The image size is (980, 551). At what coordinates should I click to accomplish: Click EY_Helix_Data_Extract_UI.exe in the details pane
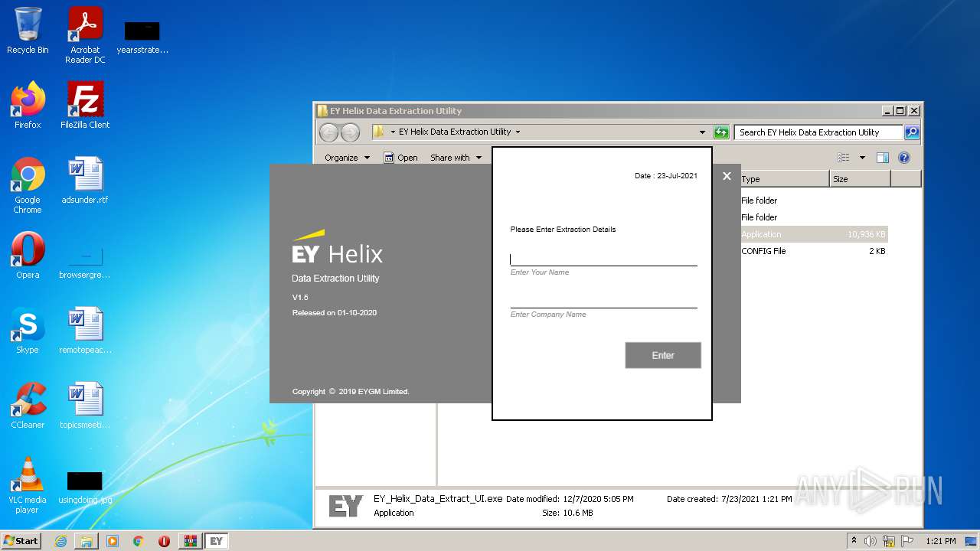pos(438,498)
